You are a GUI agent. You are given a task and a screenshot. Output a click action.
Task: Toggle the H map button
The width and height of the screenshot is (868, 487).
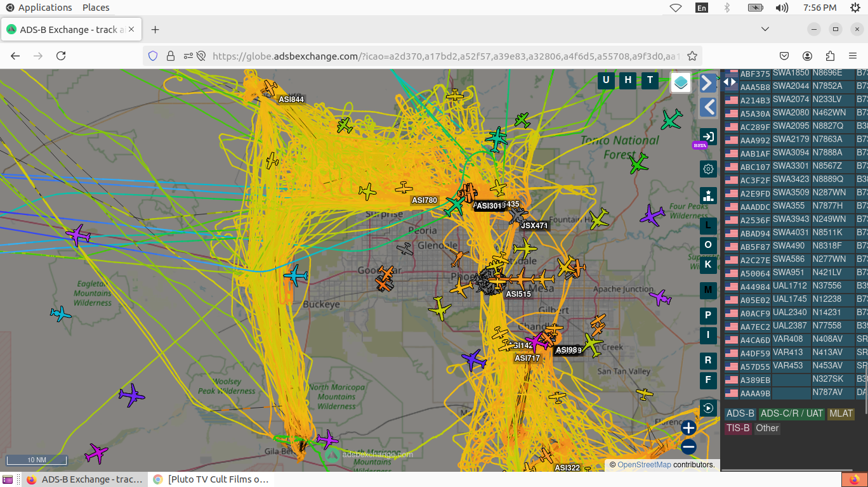tap(628, 80)
